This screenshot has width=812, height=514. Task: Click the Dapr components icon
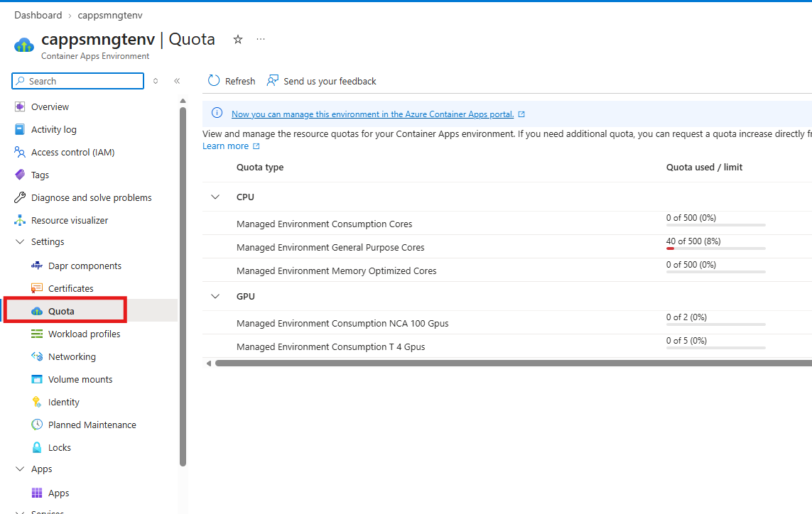[x=37, y=266]
